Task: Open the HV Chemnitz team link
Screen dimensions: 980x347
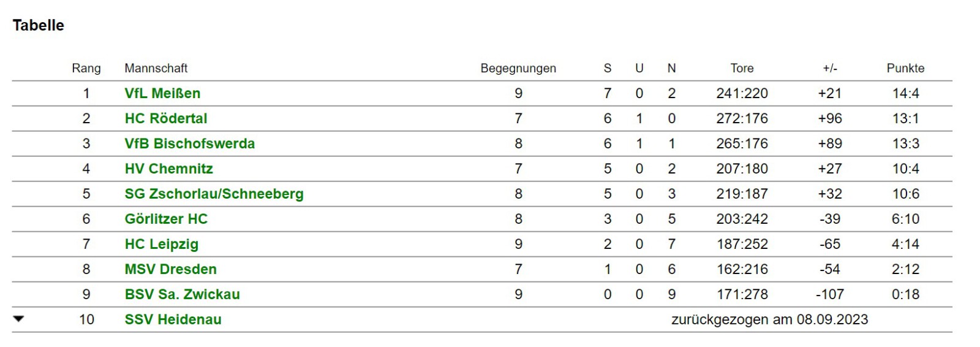Action: 169,169
